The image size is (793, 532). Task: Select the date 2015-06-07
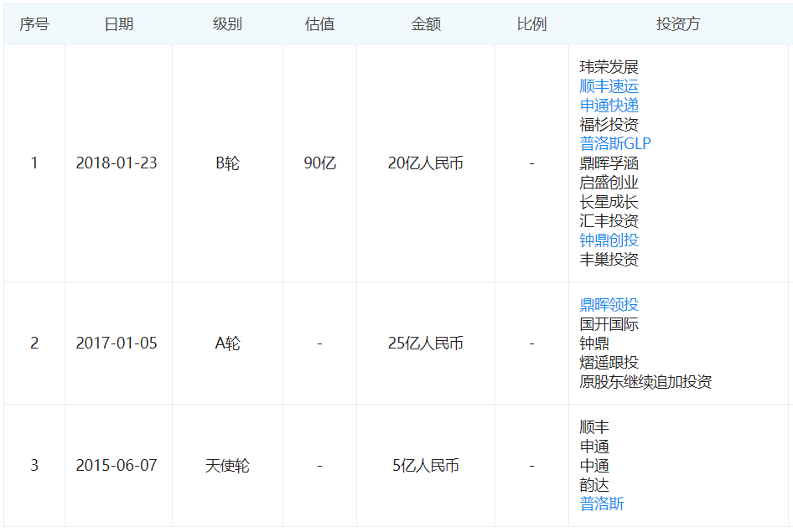(117, 465)
